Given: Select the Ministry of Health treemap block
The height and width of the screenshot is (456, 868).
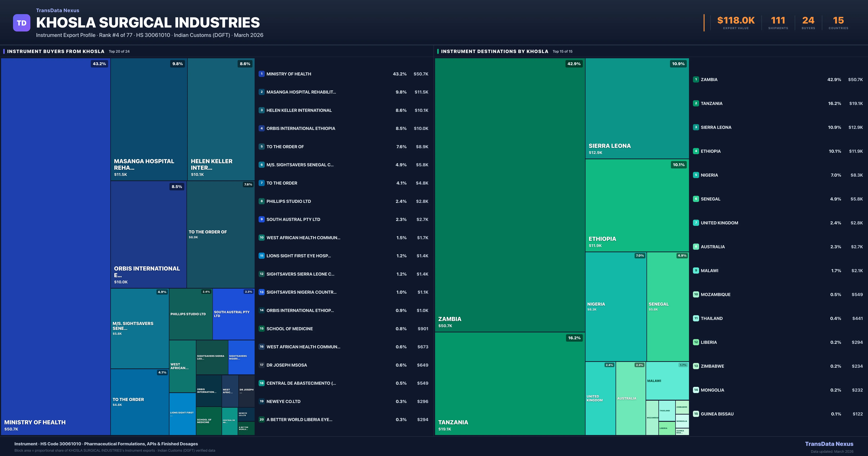Looking at the screenshot, I should pos(56,246).
